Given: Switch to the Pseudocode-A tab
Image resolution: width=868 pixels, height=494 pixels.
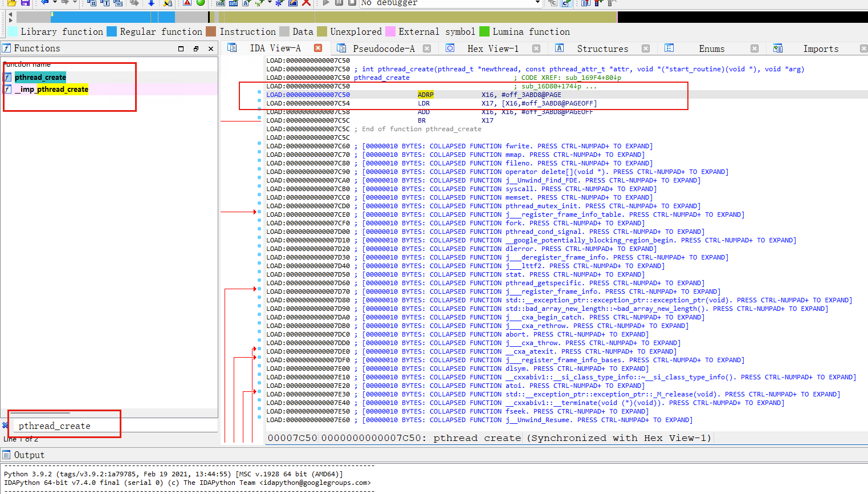Looking at the screenshot, I should (x=384, y=48).
